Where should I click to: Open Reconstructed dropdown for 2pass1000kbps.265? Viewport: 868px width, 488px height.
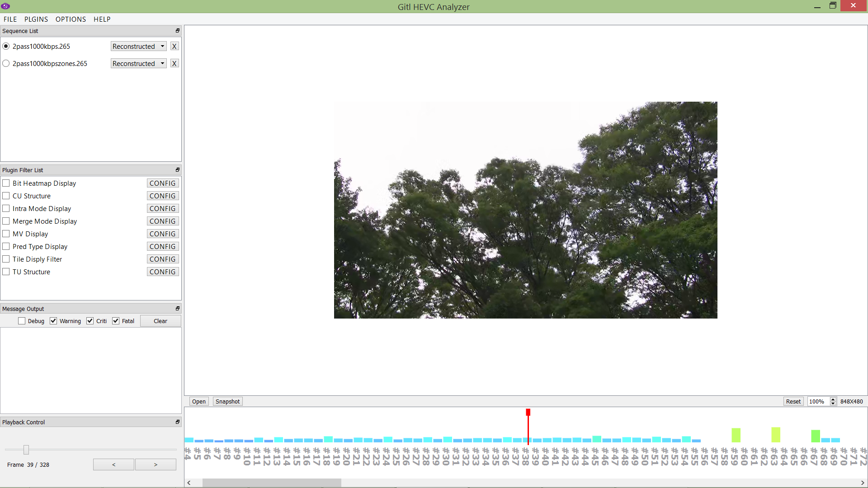138,47
